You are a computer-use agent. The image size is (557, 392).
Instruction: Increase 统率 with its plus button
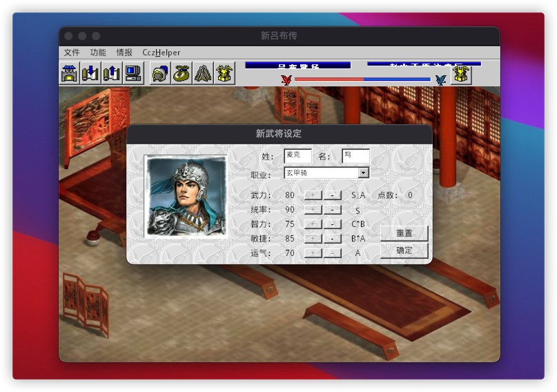313,210
